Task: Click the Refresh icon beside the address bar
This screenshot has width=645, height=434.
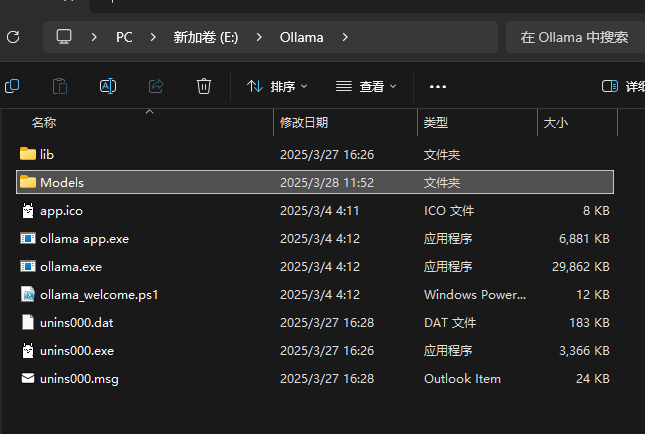Action: [x=13, y=37]
